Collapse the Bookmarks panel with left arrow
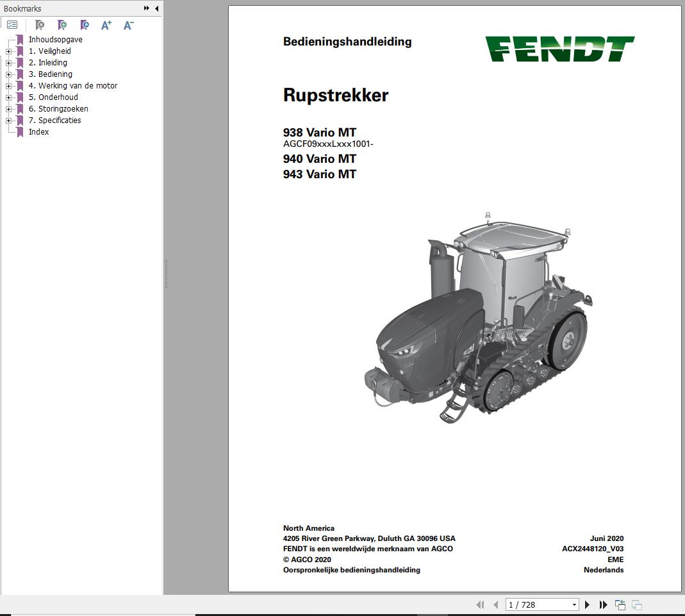This screenshot has width=685, height=616. (156, 8)
